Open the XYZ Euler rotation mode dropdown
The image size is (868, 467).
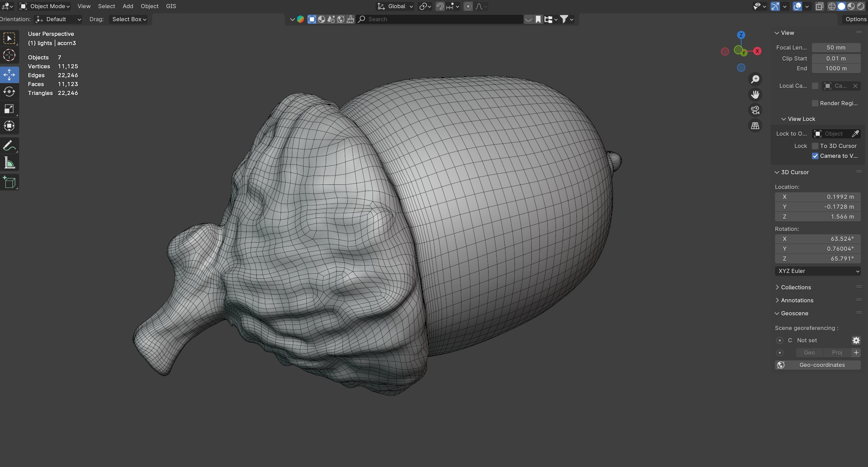(817, 271)
